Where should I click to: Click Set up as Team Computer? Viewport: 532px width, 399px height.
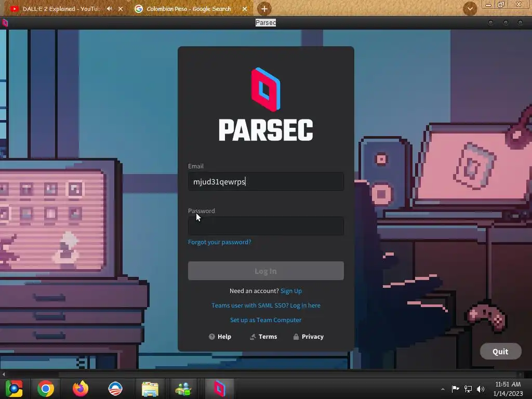pos(265,320)
